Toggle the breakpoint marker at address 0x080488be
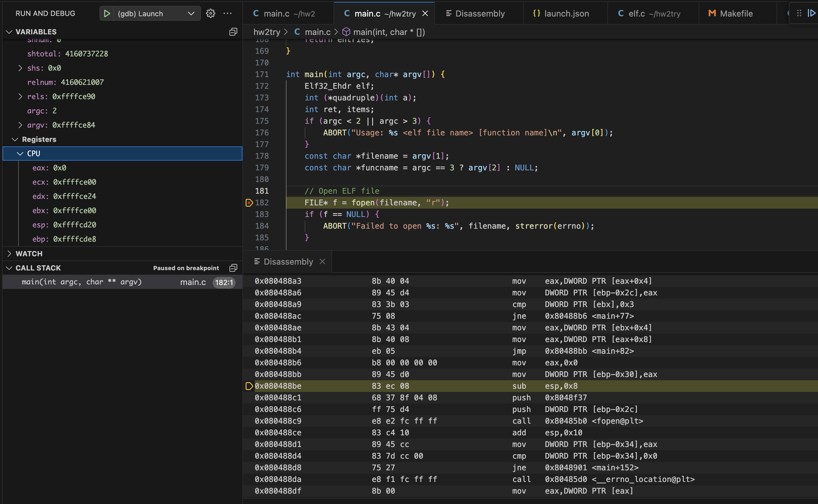The height and width of the screenshot is (504, 818). pos(249,386)
